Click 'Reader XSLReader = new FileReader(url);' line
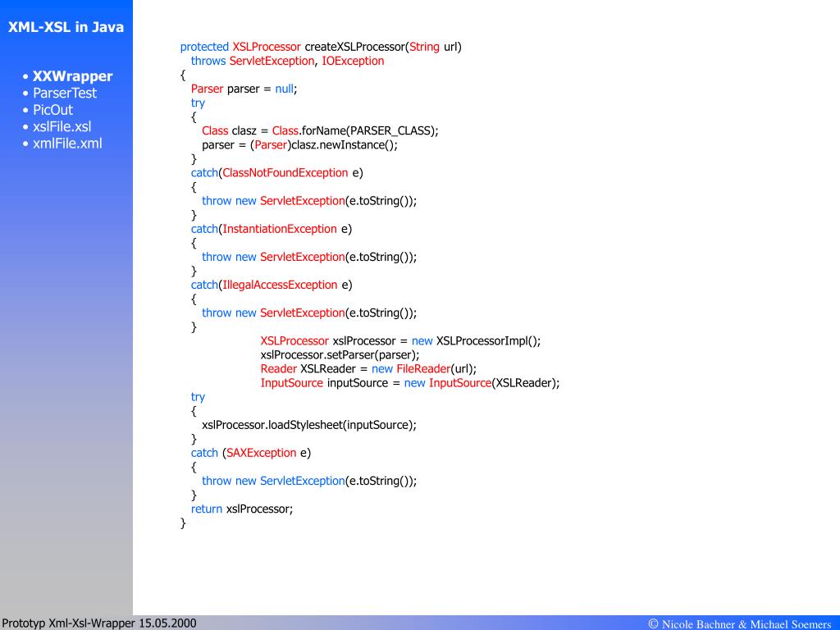The image size is (840, 630). coord(368,368)
